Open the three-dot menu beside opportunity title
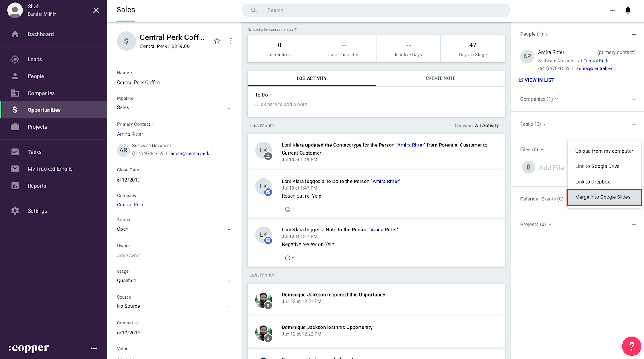Screen dimensions: 644x359 pyautogui.click(x=231, y=41)
